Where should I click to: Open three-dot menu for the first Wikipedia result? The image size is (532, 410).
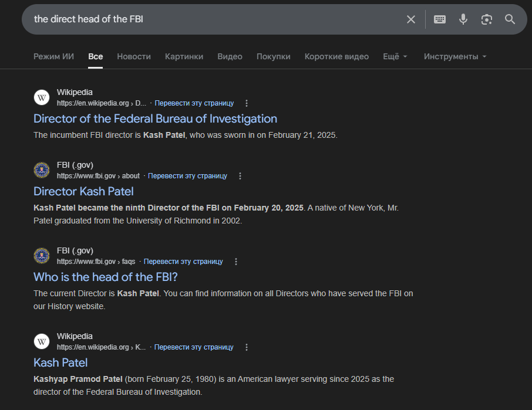coord(247,103)
